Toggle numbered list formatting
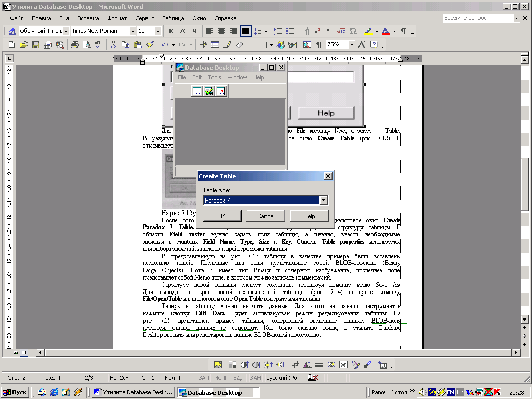 278,31
